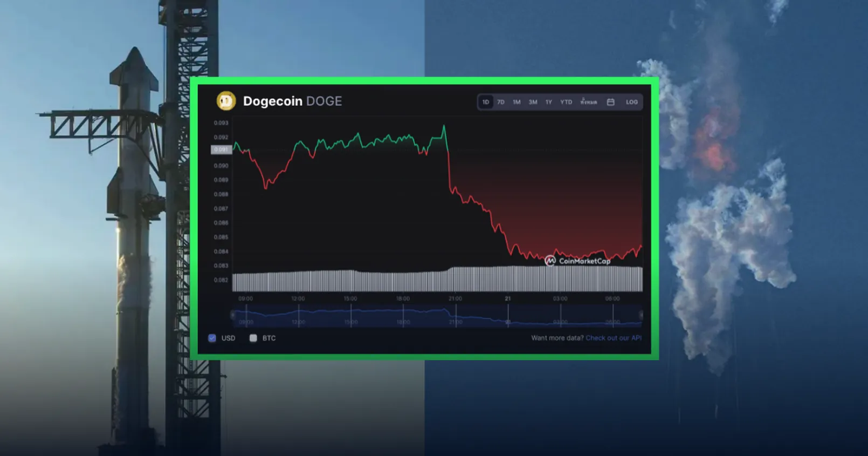Click the 0.087 price axis label
This screenshot has width=868, height=456.
pyautogui.click(x=221, y=209)
